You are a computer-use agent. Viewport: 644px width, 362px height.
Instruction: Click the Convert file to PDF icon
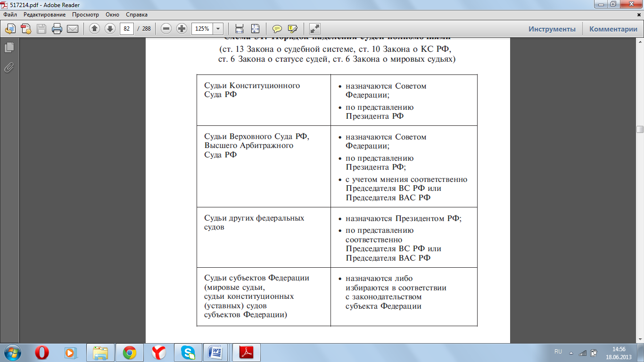pos(26,29)
